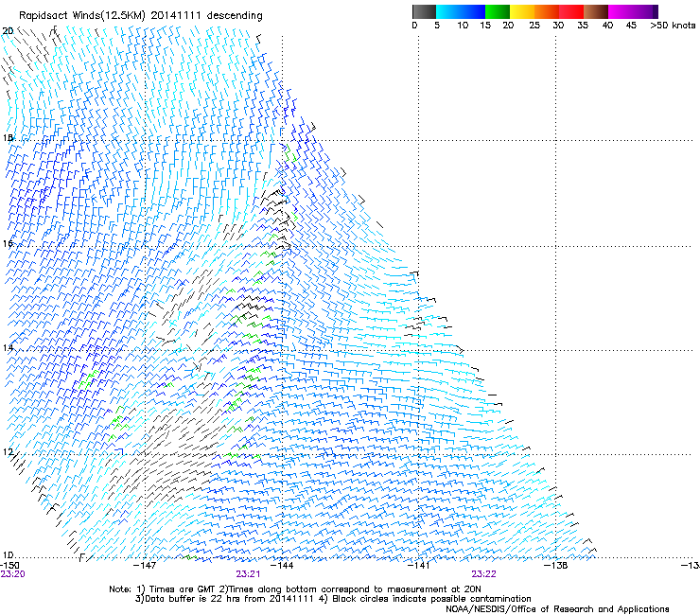The height and width of the screenshot is (615, 700).
Task: Click the magenta 40-45 knots legend segment
Action: (x=621, y=11)
